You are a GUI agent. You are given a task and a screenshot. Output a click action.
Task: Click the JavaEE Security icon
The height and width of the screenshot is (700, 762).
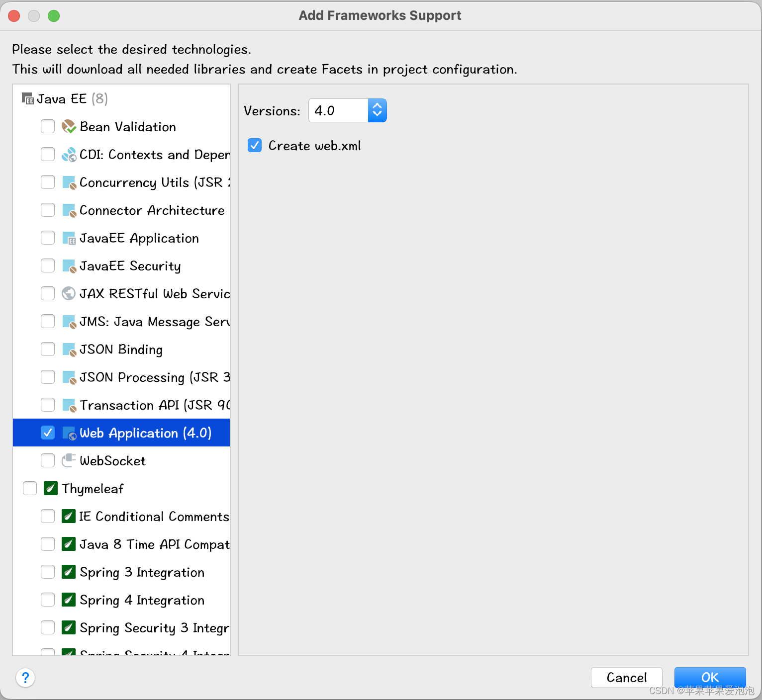tap(69, 266)
